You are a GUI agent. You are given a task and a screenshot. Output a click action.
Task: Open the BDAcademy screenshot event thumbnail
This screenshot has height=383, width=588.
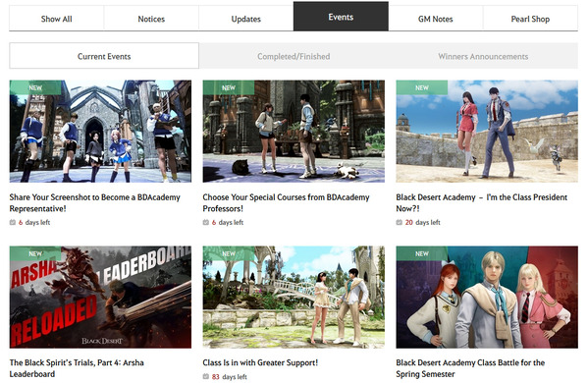click(x=100, y=132)
